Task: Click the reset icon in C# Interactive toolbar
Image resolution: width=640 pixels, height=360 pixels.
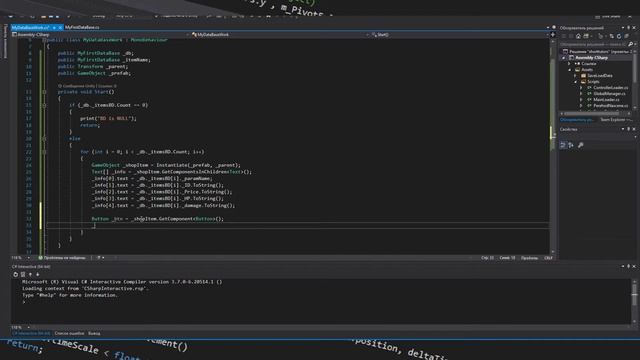Action: pyautogui.click(x=16, y=275)
